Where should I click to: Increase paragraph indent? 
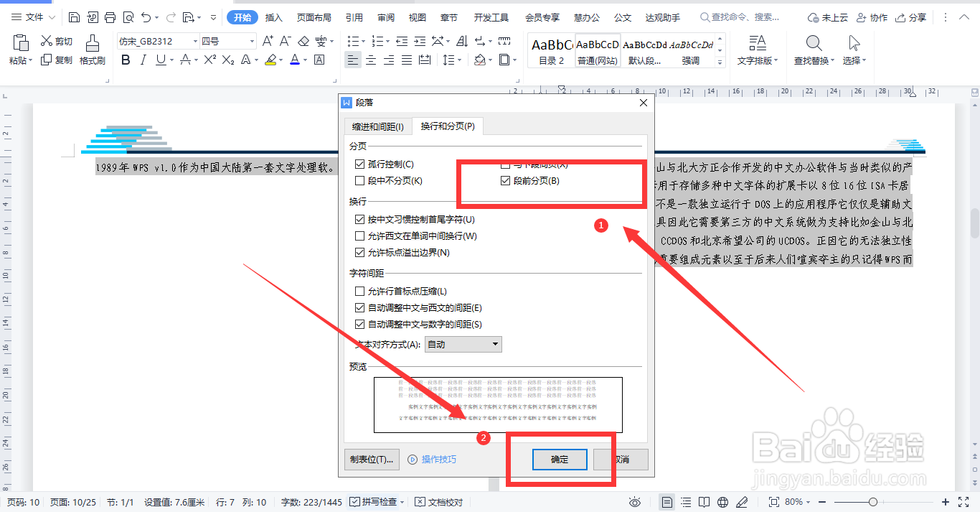point(420,42)
